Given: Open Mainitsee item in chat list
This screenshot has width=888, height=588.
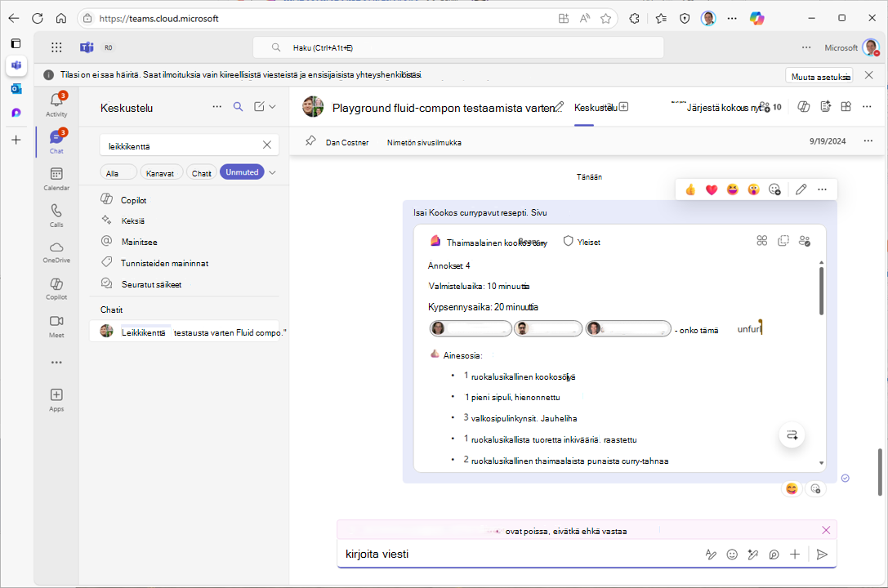Looking at the screenshot, I should [x=184, y=242].
